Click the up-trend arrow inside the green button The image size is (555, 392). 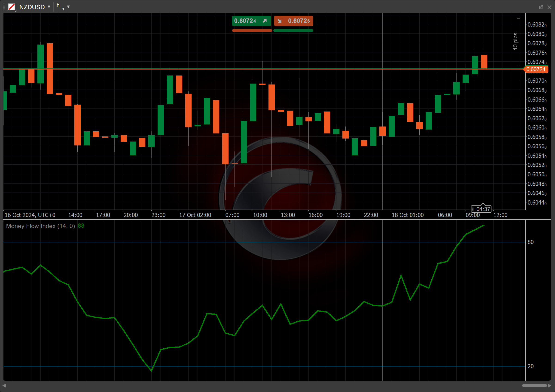tap(265, 21)
